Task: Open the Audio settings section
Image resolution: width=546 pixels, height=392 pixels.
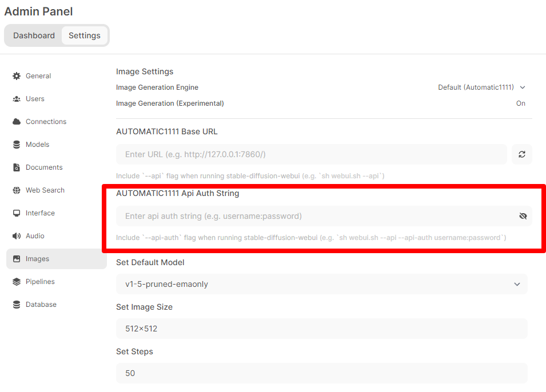Action: click(57, 236)
